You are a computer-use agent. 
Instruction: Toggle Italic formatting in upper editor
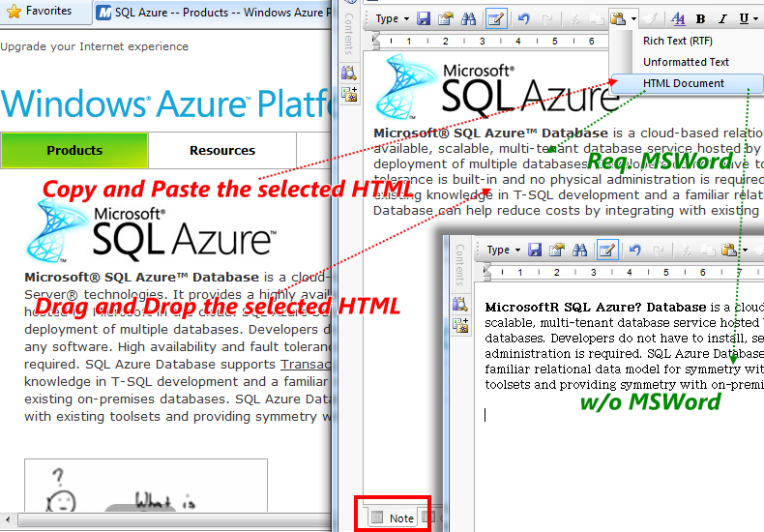pos(722,19)
